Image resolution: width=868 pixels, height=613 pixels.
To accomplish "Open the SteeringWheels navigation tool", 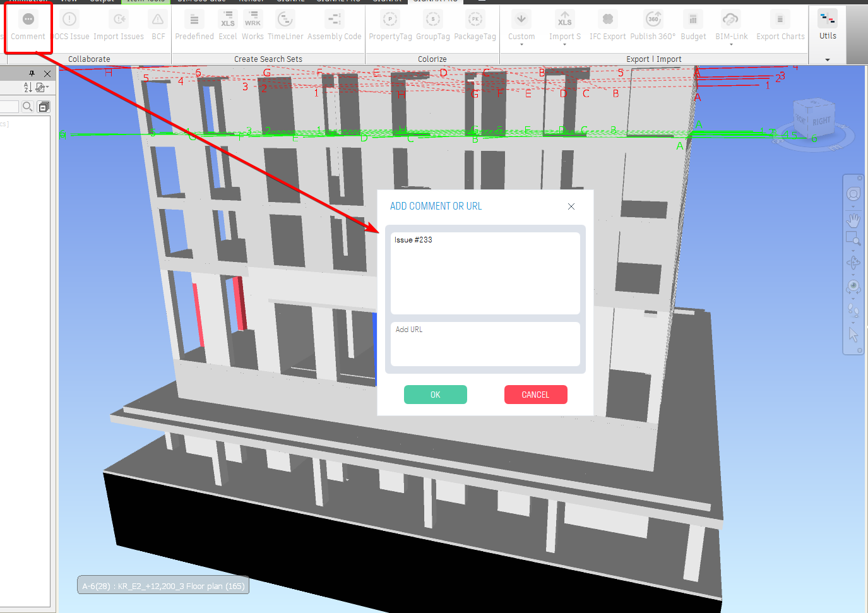I will click(853, 194).
